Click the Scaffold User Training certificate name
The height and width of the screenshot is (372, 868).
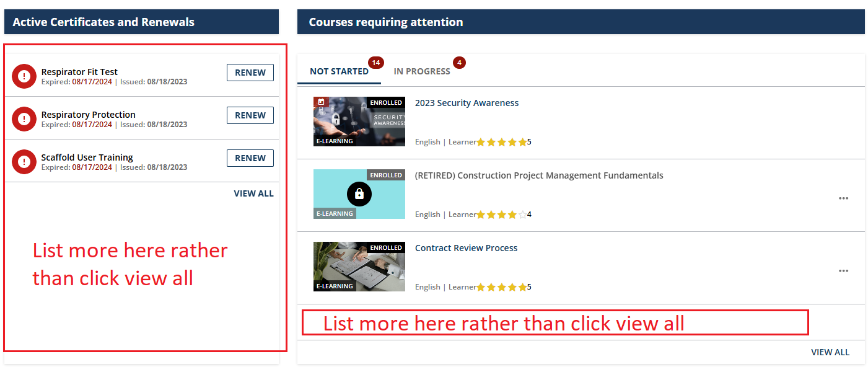(87, 157)
